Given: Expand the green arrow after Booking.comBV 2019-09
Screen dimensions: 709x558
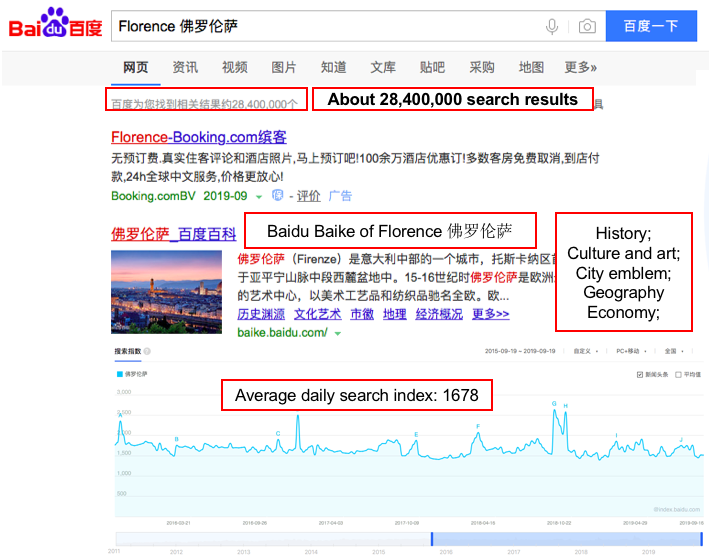Looking at the screenshot, I should click(x=259, y=197).
